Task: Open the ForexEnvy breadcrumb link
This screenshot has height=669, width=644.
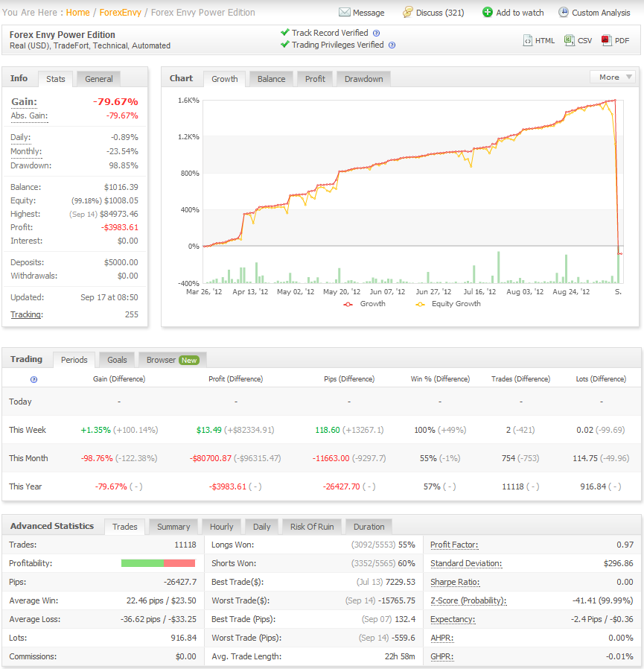Action: (121, 13)
